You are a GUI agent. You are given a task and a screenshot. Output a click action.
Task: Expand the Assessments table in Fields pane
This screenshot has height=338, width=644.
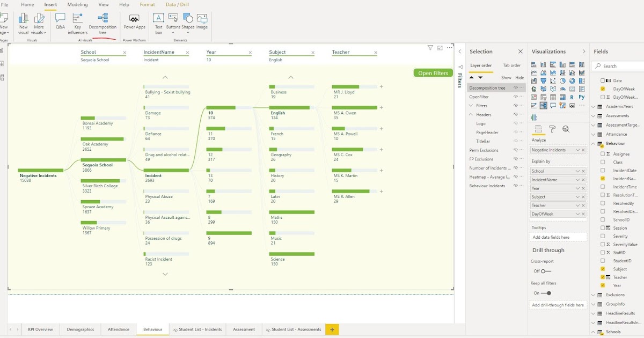point(592,115)
